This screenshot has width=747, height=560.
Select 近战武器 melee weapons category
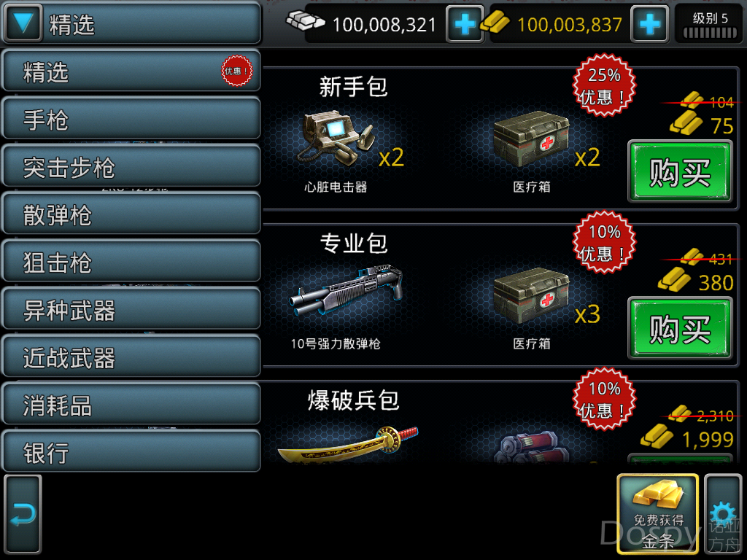pyautogui.click(x=131, y=357)
